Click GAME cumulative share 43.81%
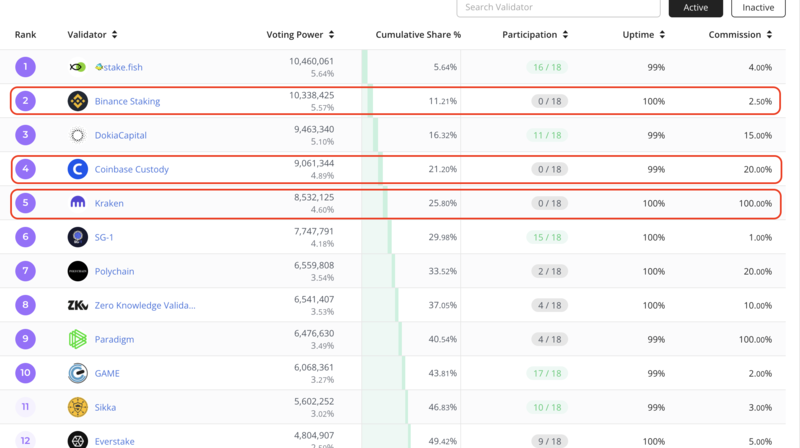Image resolution: width=800 pixels, height=448 pixels. (442, 373)
